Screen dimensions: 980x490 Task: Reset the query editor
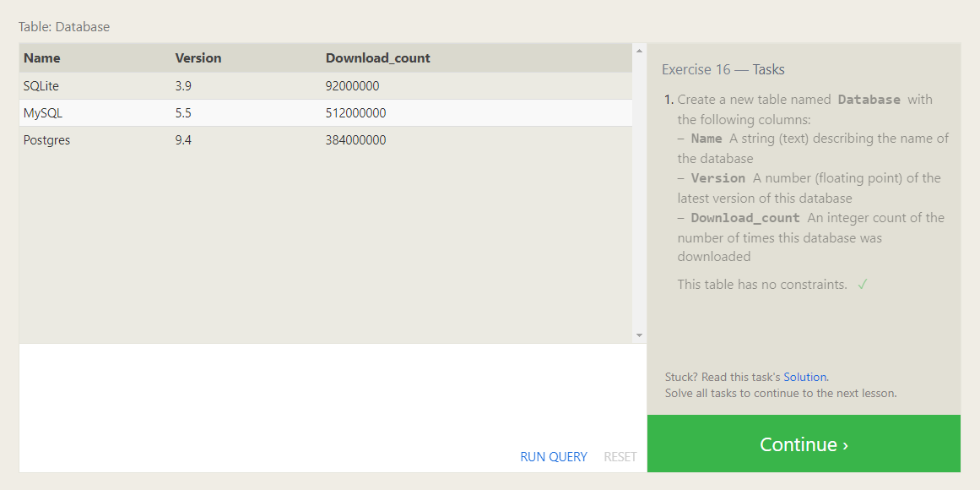620,457
